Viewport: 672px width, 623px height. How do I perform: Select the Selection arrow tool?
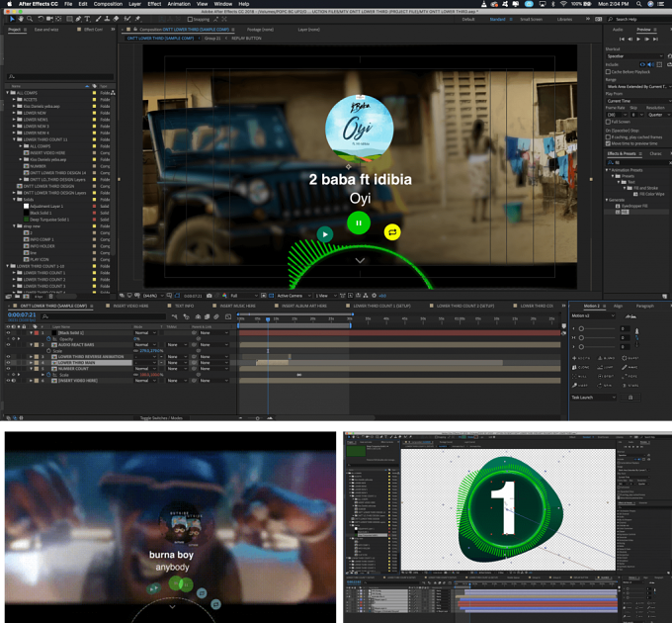(12, 19)
